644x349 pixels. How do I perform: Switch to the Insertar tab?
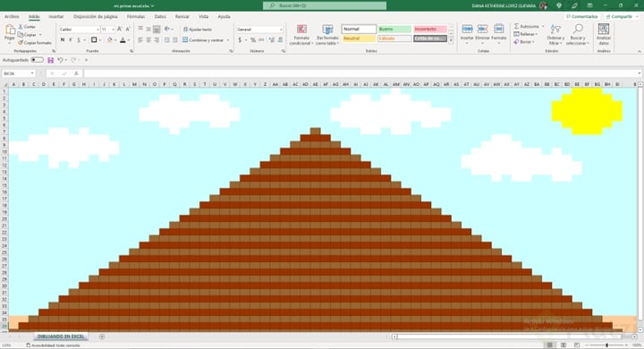tap(55, 16)
